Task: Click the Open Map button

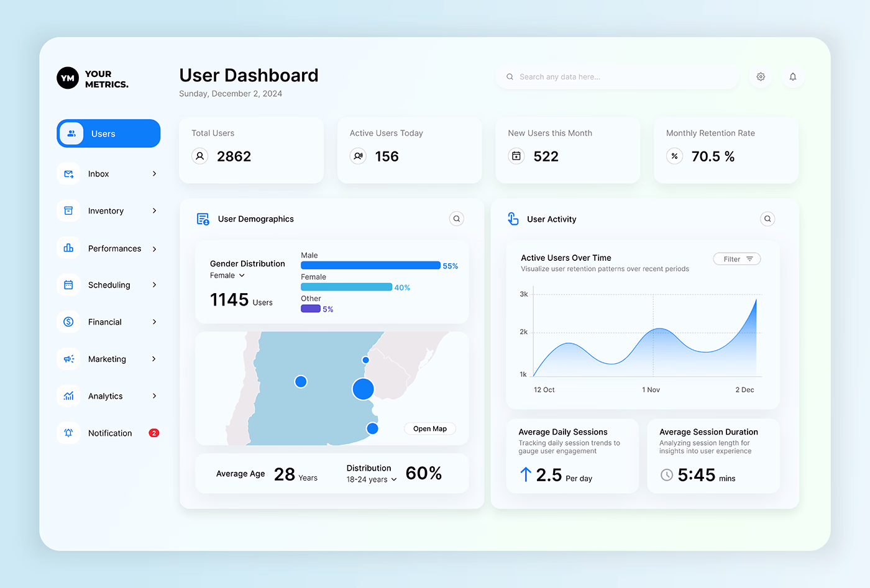Action: pos(430,428)
